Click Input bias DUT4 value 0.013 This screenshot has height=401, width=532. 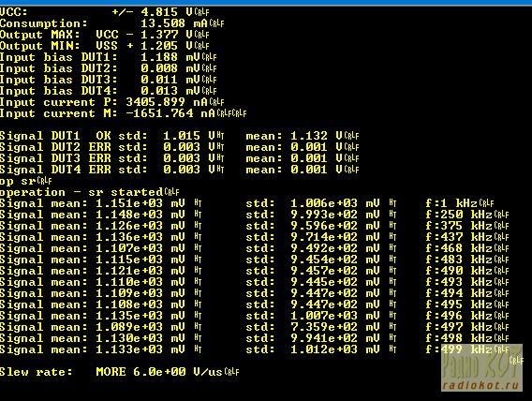point(159,91)
